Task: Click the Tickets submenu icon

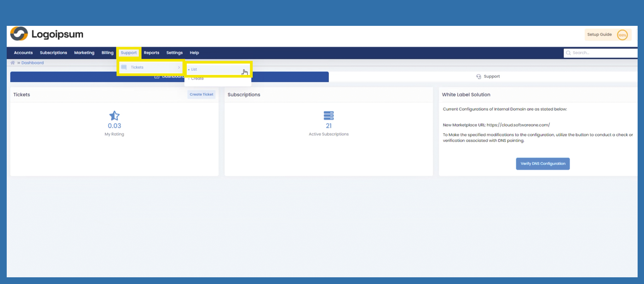Action: tap(124, 67)
